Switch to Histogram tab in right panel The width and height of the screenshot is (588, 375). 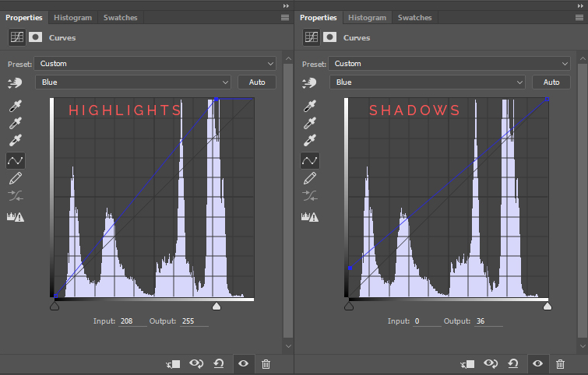367,18
